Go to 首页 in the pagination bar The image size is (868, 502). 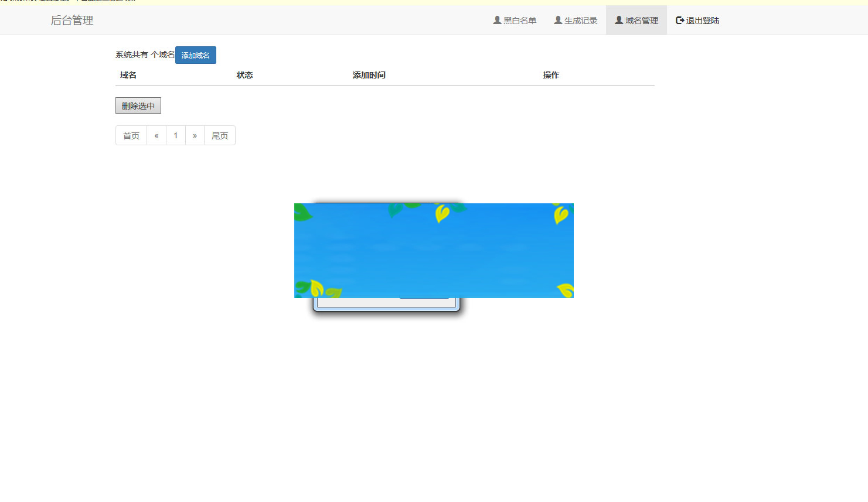(131, 135)
